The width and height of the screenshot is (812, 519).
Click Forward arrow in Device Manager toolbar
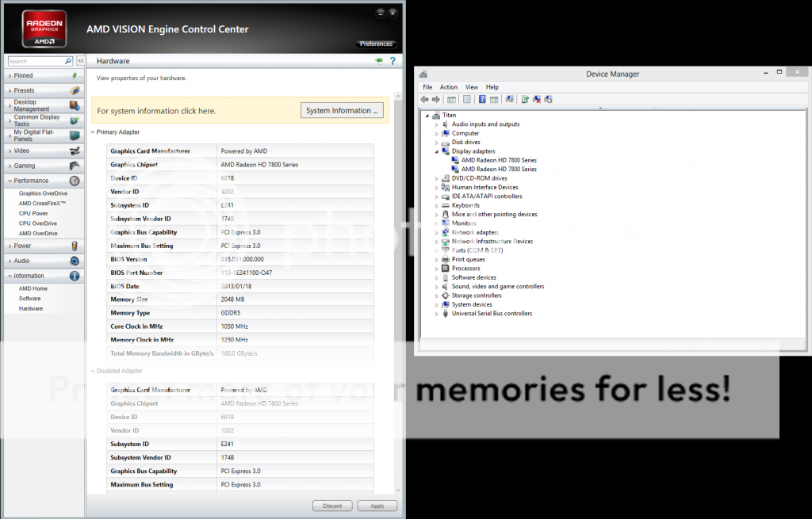pos(436,99)
